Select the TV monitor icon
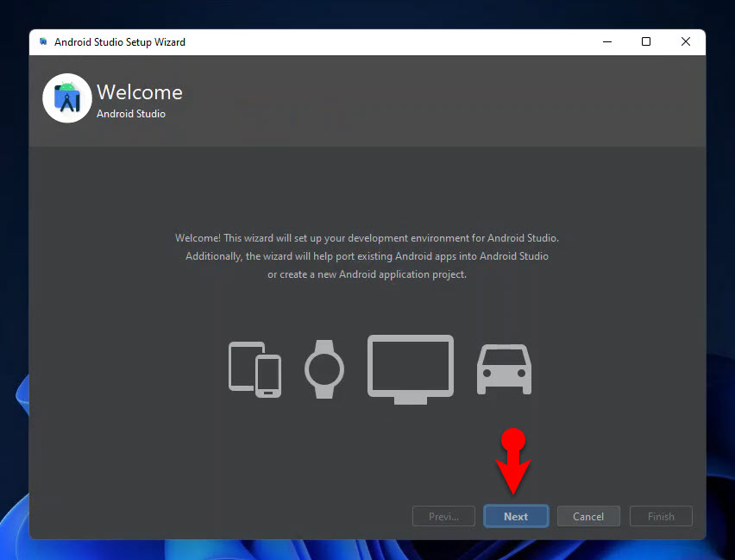This screenshot has width=735, height=560. [x=411, y=369]
